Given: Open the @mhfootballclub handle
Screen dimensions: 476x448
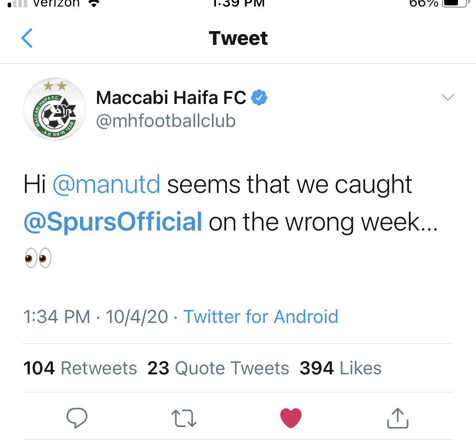Looking at the screenshot, I should [x=166, y=121].
